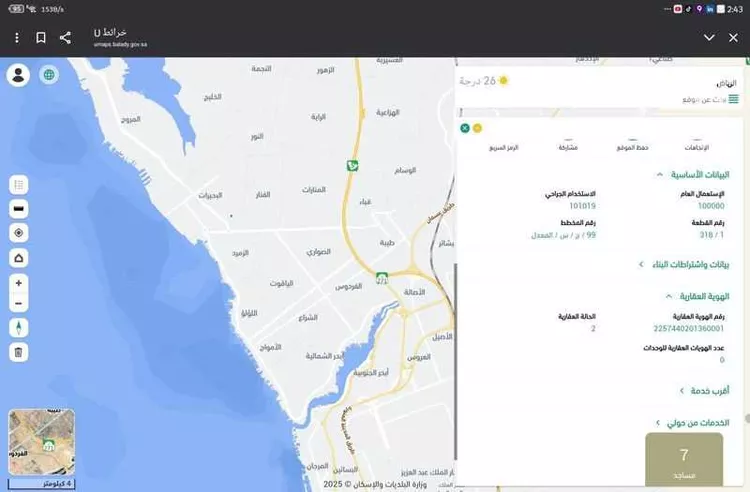Click the battery indicator in status bar
The width and height of the screenshot is (750, 492).
coord(16,9)
